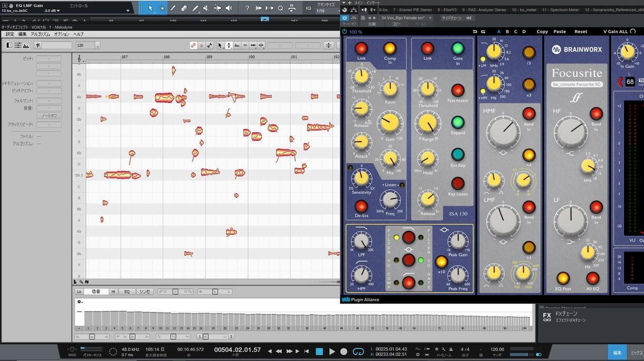Switch to the シンセ tab in the sound editor
The width and height of the screenshot is (644, 361).
click(145, 292)
